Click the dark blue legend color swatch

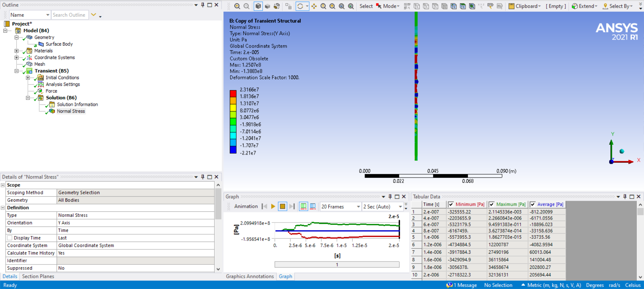click(x=233, y=150)
